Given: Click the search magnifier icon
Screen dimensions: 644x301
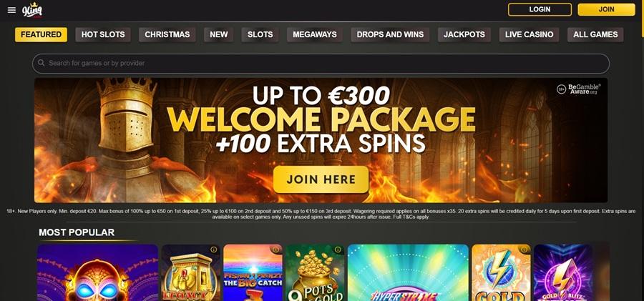Looking at the screenshot, I should click(x=41, y=63).
